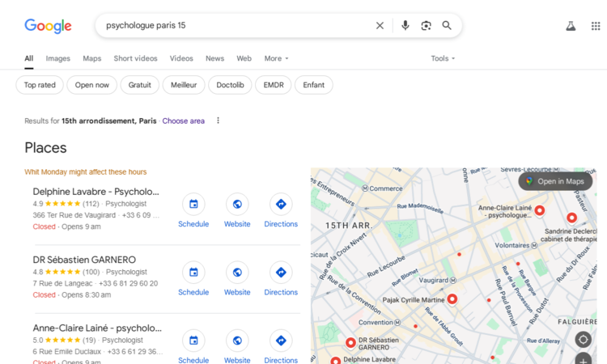Click Website globe icon for DR Sébastien GARNERO
607x364 pixels.
pos(237,273)
